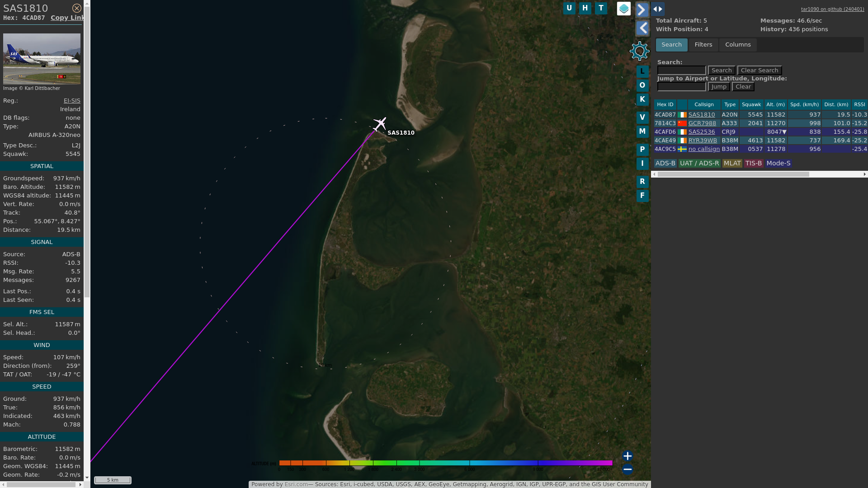This screenshot has width=868, height=488.
Task: Toggle the K map option
Action: coord(642,99)
